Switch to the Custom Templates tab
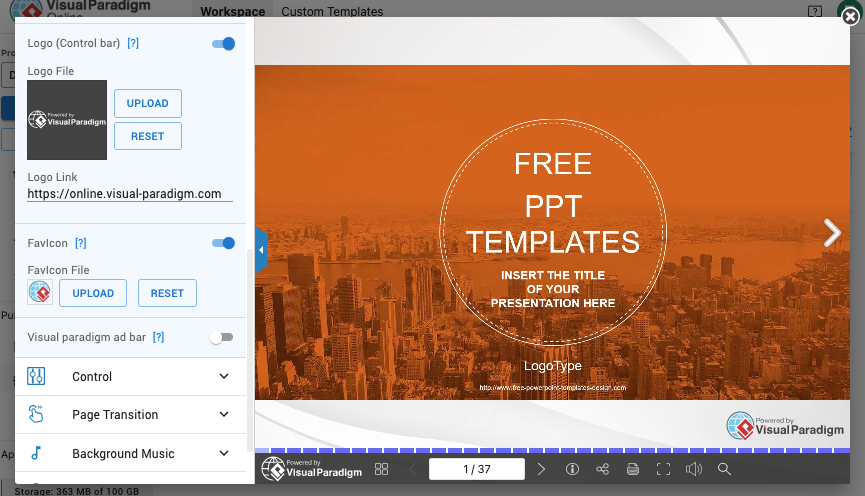This screenshot has height=496, width=865. click(332, 12)
